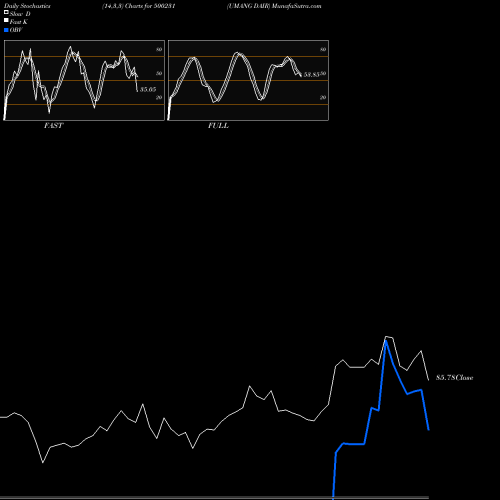Click the 'OBV' legend label
The width and height of the screenshot is (500, 500).
pos(16,30)
